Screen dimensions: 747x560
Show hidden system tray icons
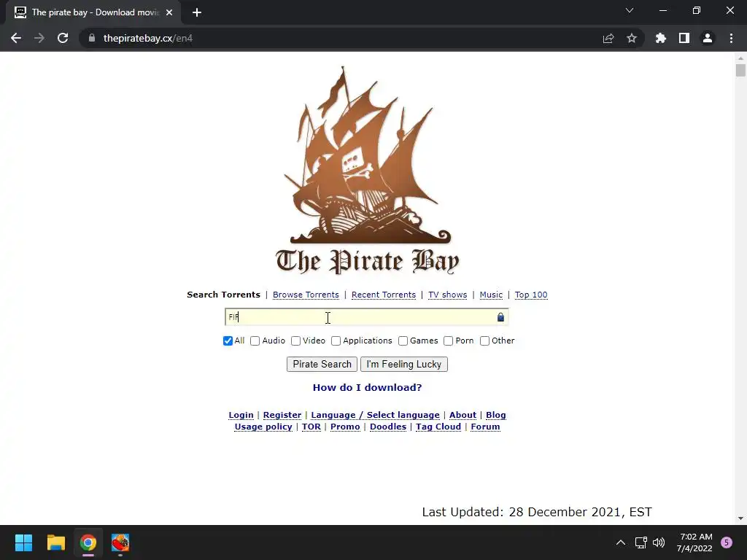coord(621,542)
